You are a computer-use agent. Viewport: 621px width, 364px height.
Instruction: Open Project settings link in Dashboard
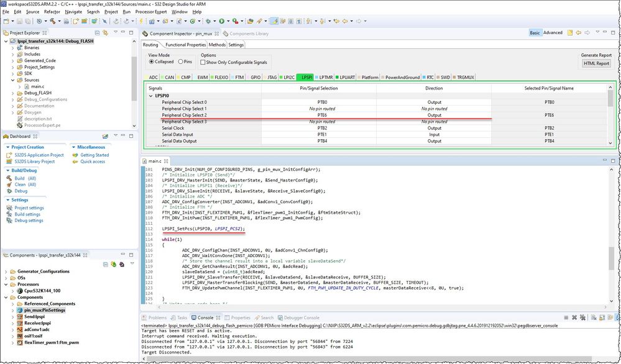click(x=29, y=207)
